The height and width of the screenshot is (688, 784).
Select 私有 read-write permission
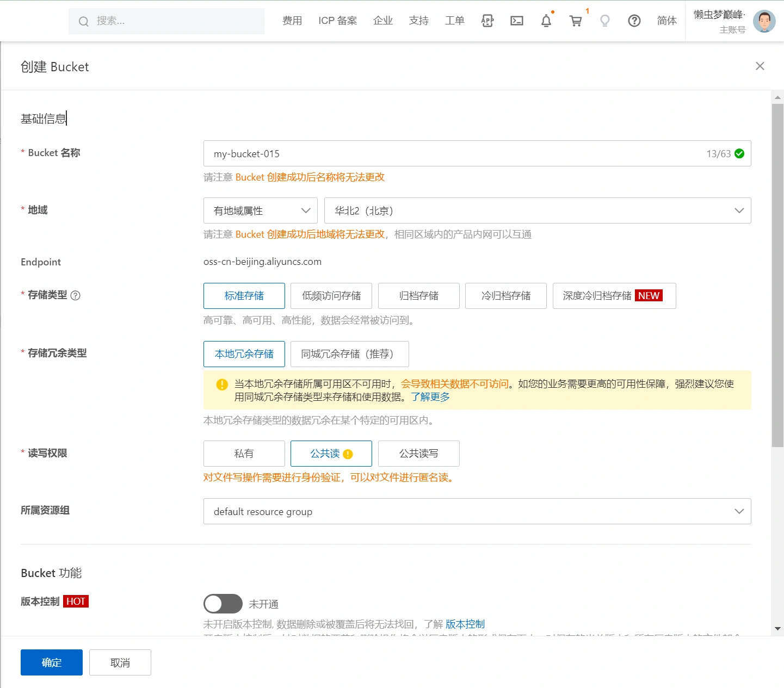point(244,454)
